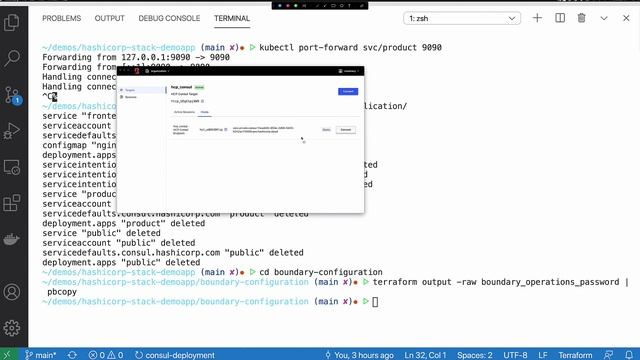Switch to the OUTPUT tab
The image size is (640, 360).
click(109, 18)
